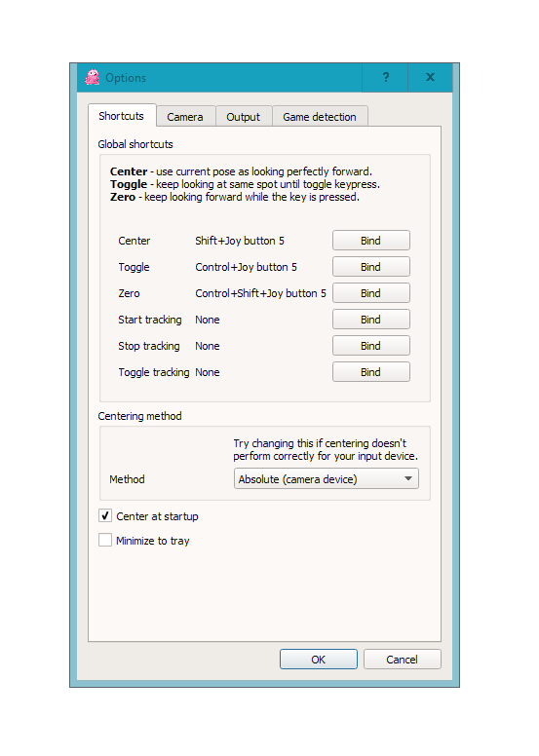Click the Cancel button

click(x=402, y=660)
